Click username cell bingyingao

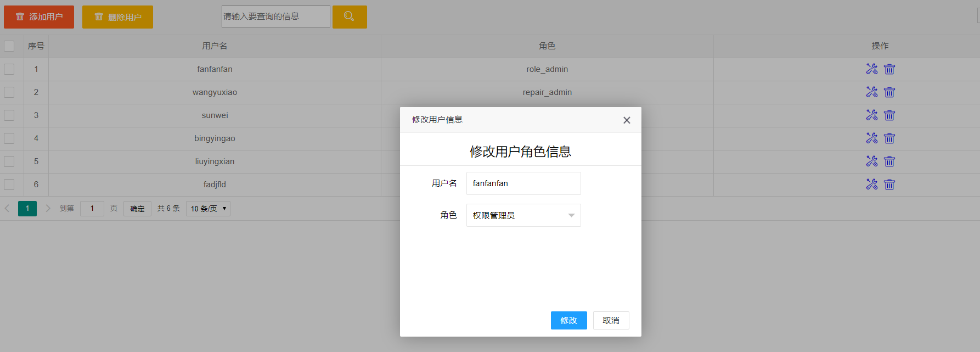(x=215, y=138)
